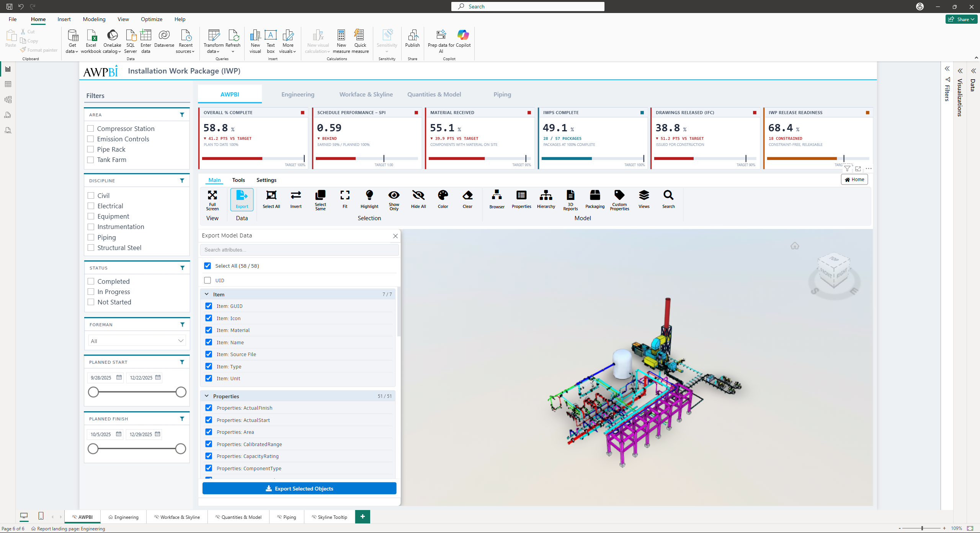
Task: Check the Tank Farm area filter
Action: (91, 160)
